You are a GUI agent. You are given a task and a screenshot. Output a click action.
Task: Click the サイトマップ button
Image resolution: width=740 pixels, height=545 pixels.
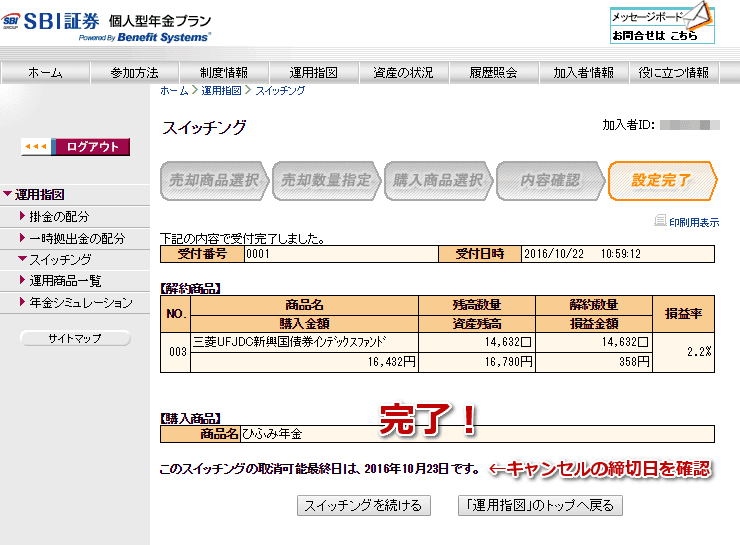[75, 338]
